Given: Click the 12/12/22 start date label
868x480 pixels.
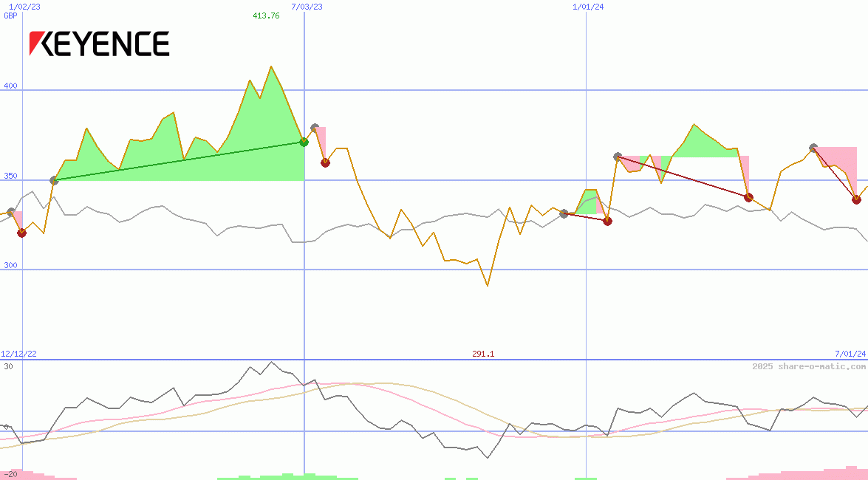Looking at the screenshot, I should pos(19,354).
